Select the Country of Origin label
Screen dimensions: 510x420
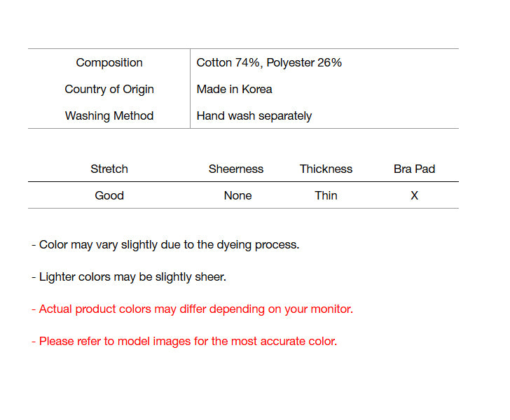[x=109, y=90]
